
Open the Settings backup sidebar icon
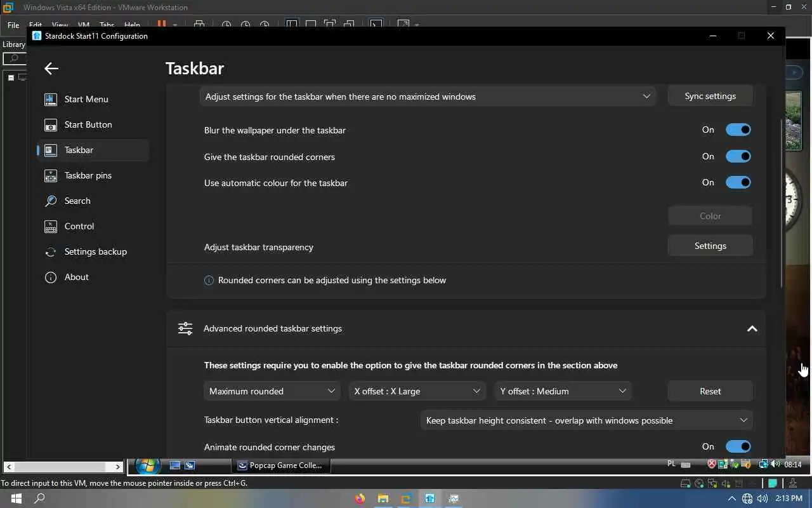pos(51,251)
